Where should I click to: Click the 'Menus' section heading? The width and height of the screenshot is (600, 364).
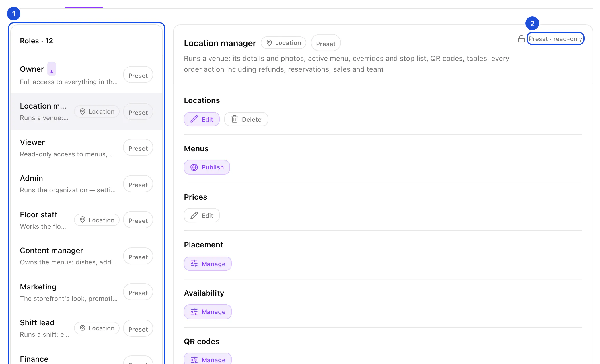point(196,148)
